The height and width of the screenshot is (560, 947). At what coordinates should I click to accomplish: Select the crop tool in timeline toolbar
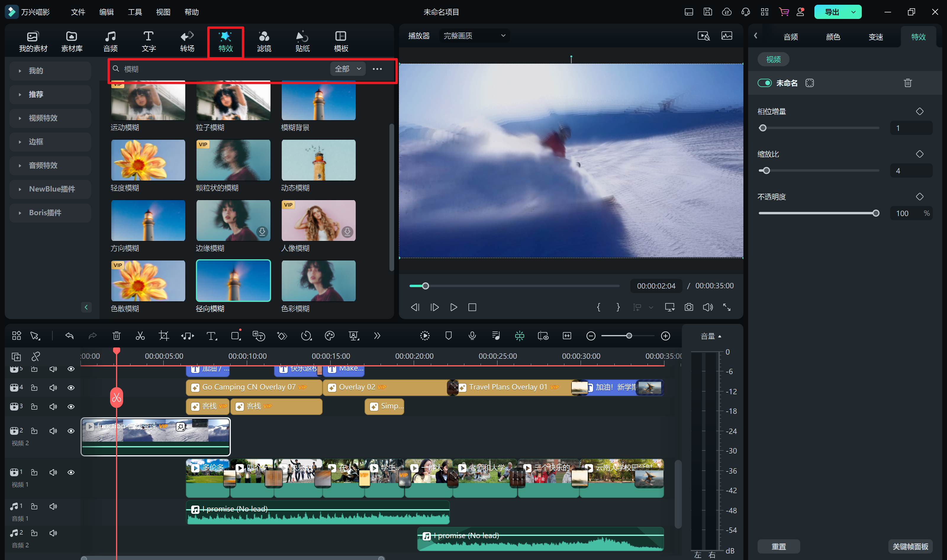164,335
